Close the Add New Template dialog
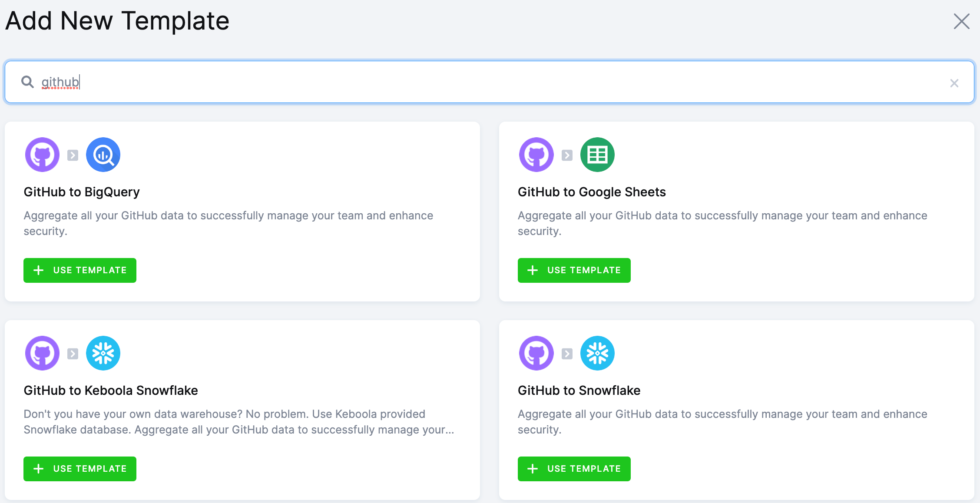The width and height of the screenshot is (980, 503). tap(961, 21)
